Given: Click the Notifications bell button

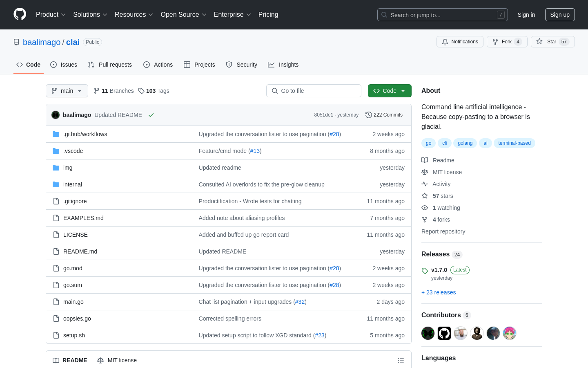Looking at the screenshot, I should (x=460, y=42).
